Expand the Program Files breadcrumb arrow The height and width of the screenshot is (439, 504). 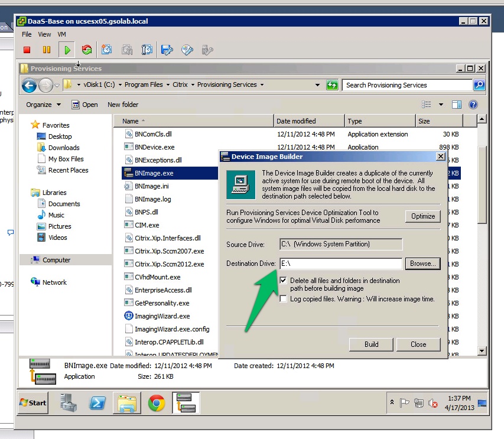[x=168, y=85]
